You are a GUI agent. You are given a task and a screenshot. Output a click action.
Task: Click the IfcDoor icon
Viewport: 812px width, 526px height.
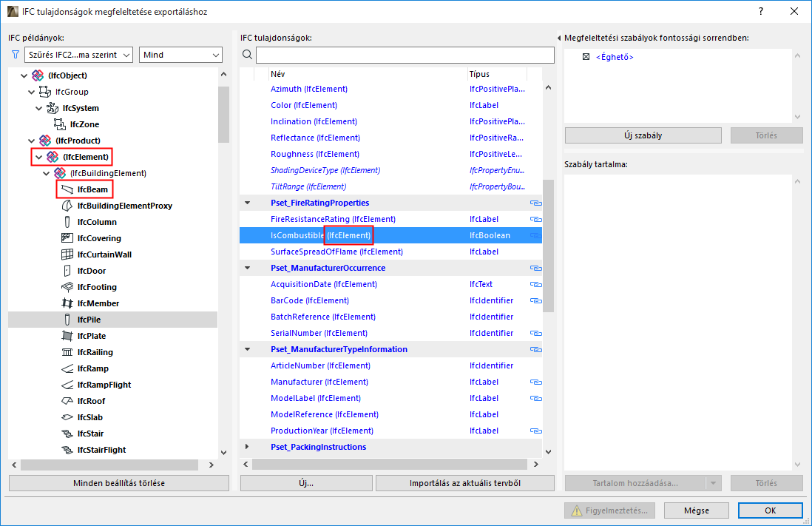[x=67, y=271]
